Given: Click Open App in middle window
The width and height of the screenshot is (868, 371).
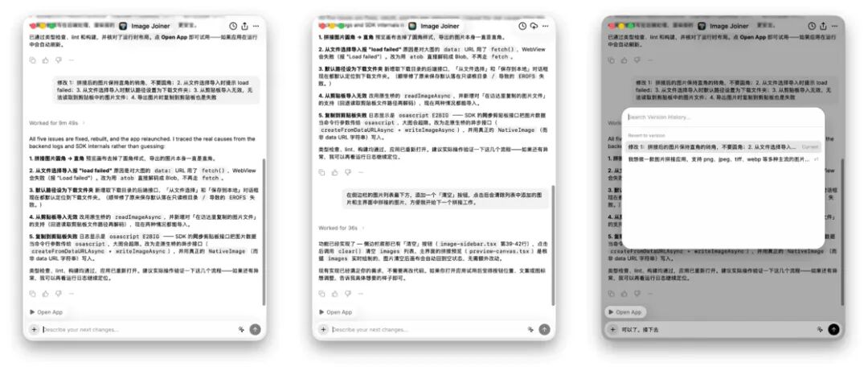Looking at the screenshot, I should 336,312.
